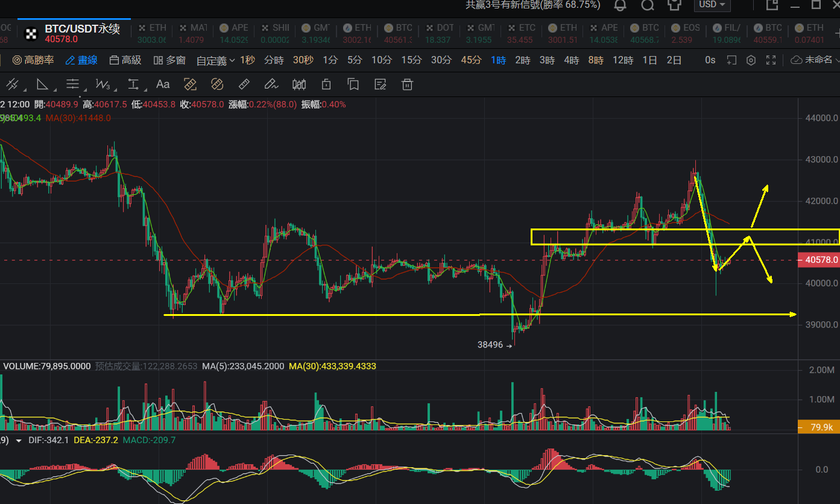Open the FIL 19.0896 ticker tab
The height and width of the screenshot is (504, 840).
[x=727, y=34]
